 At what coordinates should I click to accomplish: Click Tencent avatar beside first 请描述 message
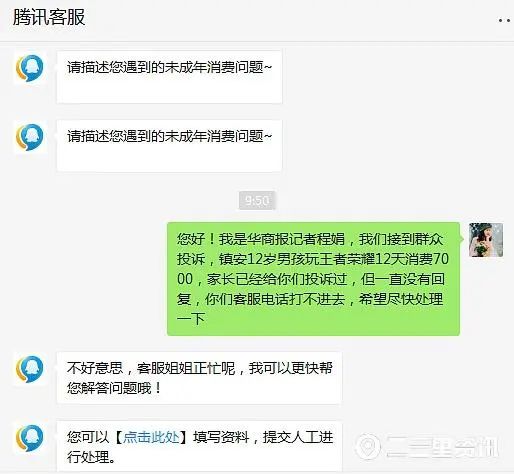click(30, 68)
